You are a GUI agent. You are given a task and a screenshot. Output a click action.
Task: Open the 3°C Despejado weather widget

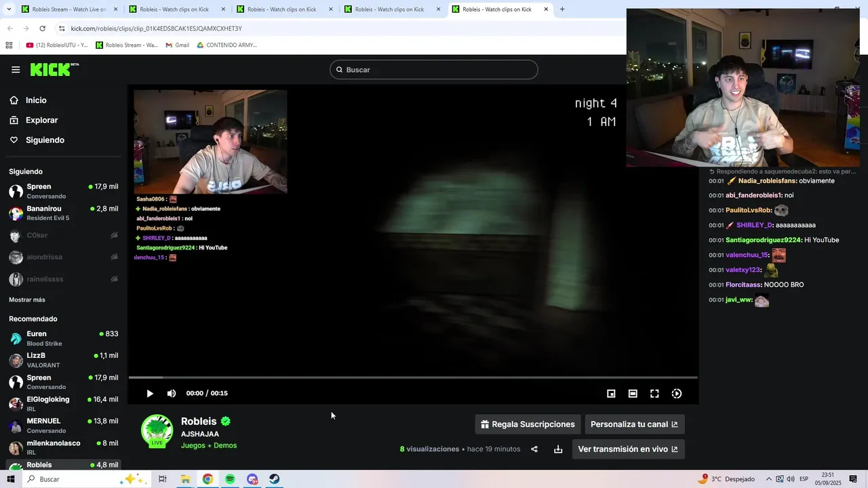tap(727, 479)
